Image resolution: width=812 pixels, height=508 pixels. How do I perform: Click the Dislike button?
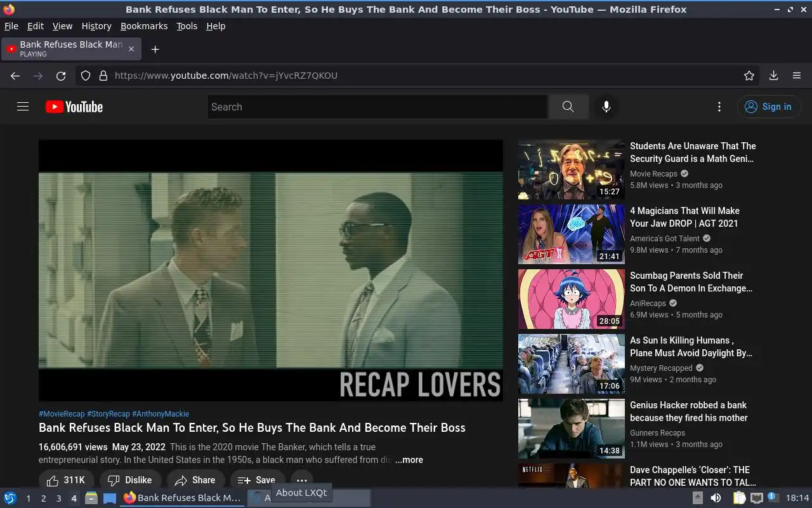coord(130,480)
